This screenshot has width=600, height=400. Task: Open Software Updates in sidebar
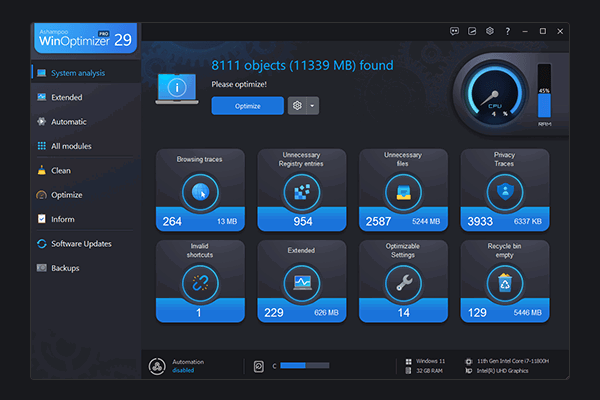tap(86, 243)
